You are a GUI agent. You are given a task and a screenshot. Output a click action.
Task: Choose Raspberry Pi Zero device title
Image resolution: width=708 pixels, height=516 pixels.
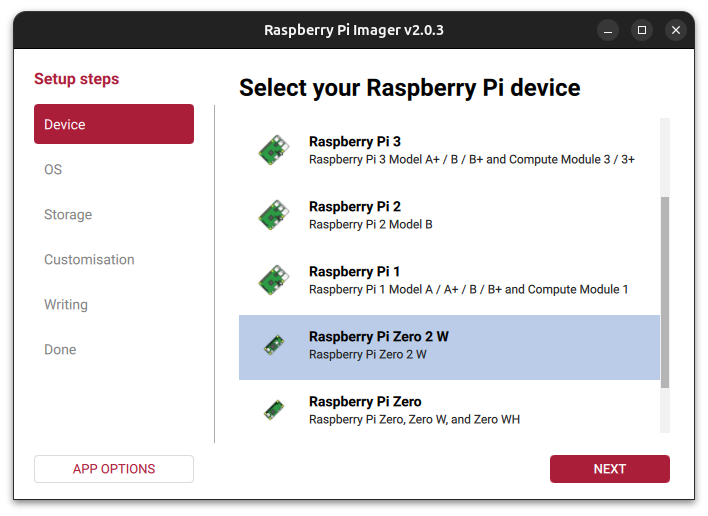tap(365, 402)
